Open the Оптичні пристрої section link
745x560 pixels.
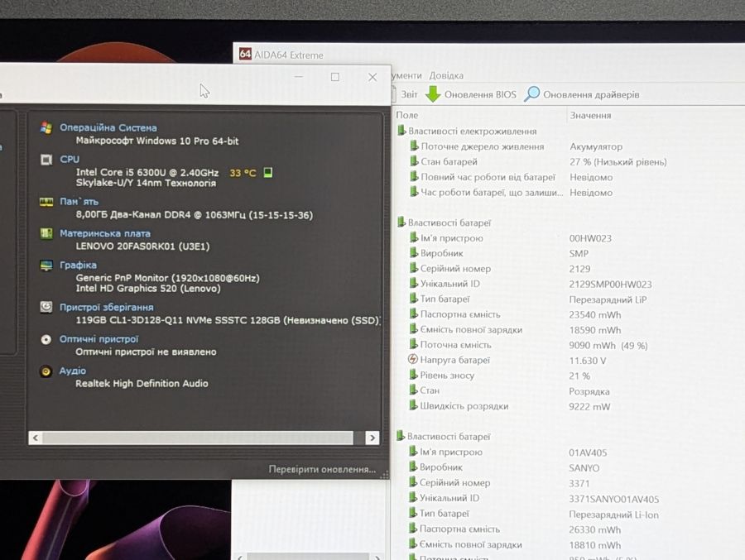99,338
